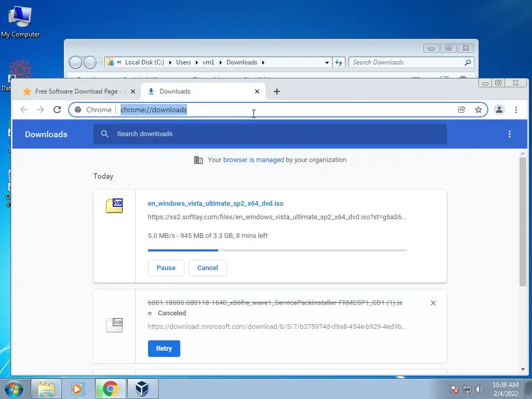This screenshot has width=532, height=399.
Task: Select the Downloads tab in Chrome
Action: (203, 91)
